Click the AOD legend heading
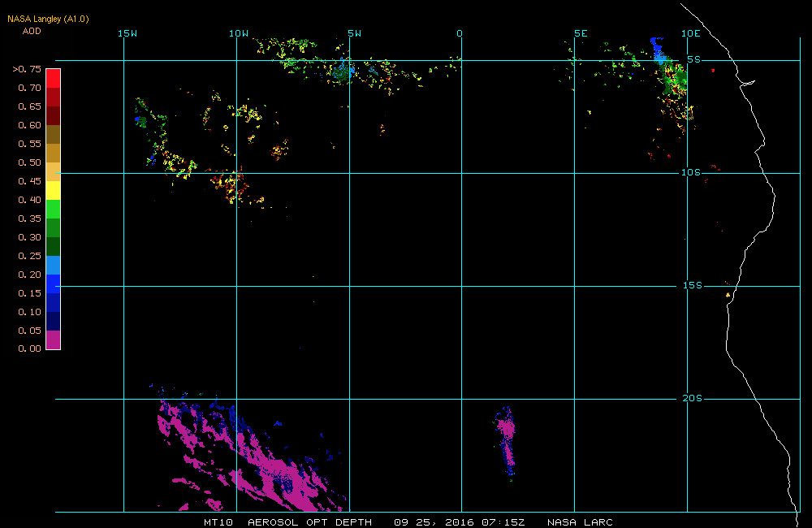The width and height of the screenshot is (812, 528). click(32, 31)
